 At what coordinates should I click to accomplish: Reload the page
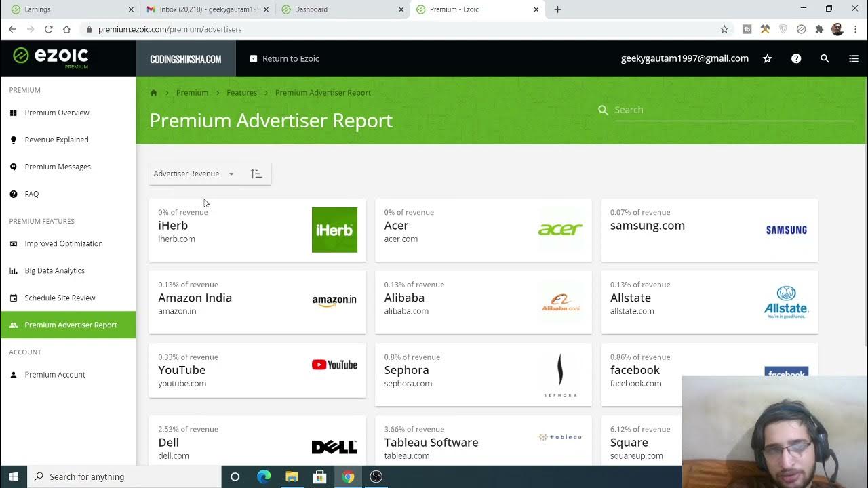(x=49, y=29)
